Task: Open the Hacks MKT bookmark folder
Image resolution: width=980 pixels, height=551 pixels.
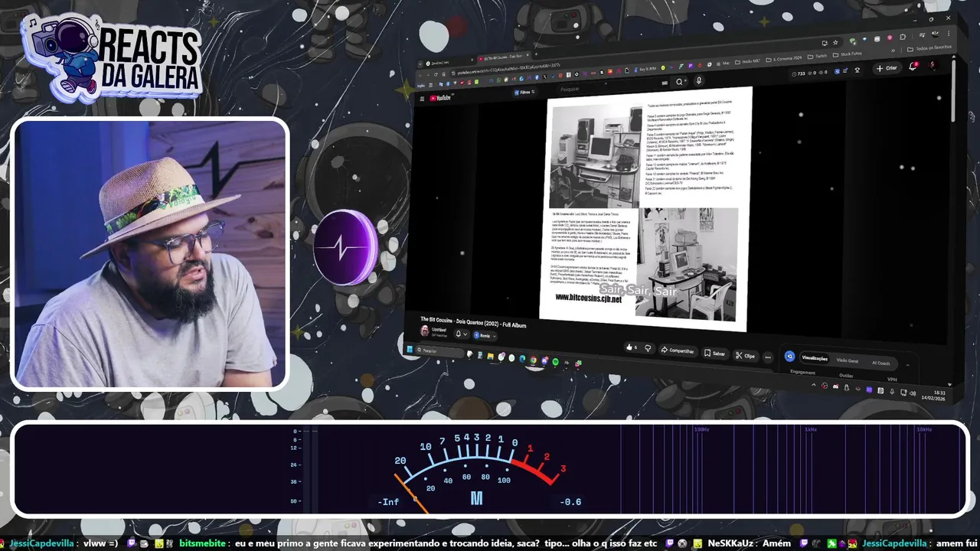Action: point(747,61)
